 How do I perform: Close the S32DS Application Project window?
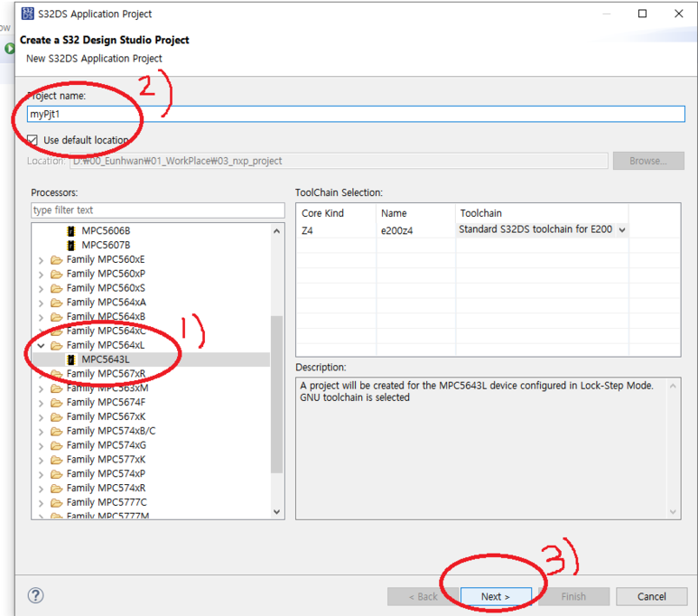(678, 14)
